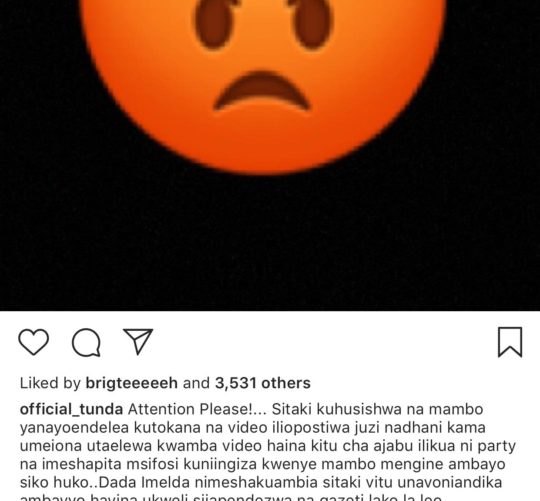This screenshot has width=540, height=501.
Task: Tap the cut-off last caption line
Action: 231,498
